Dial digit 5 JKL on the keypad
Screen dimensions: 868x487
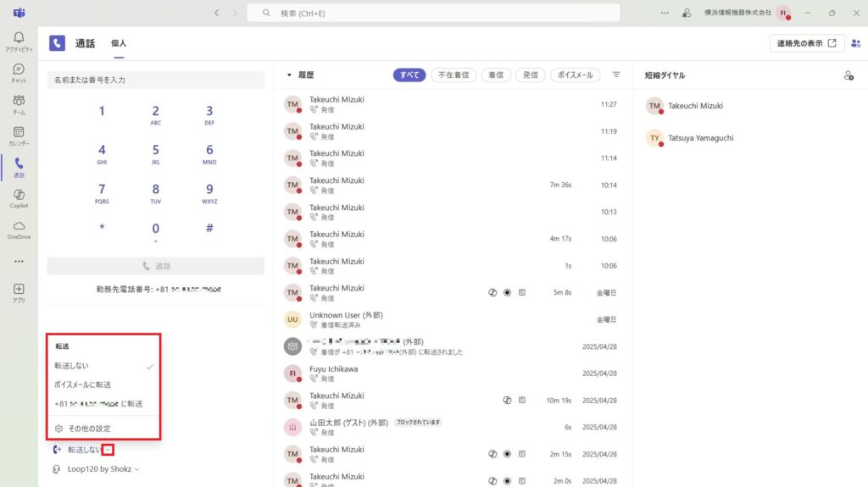[x=156, y=154]
